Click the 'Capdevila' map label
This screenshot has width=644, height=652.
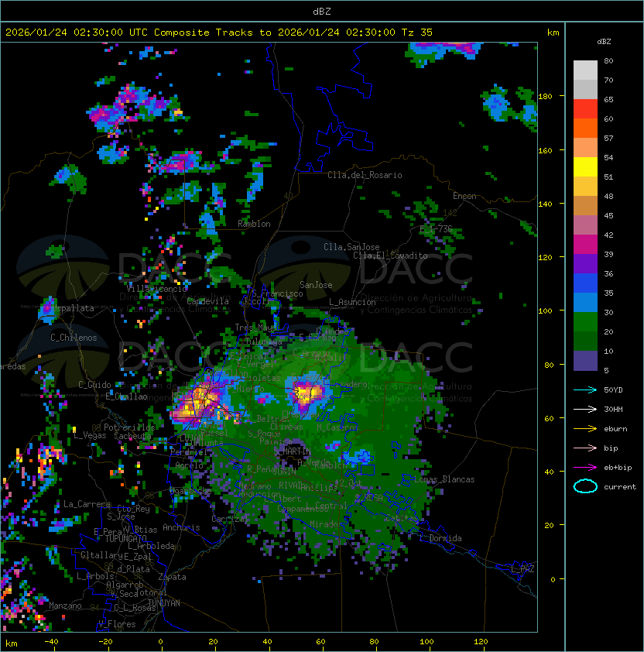[208, 301]
